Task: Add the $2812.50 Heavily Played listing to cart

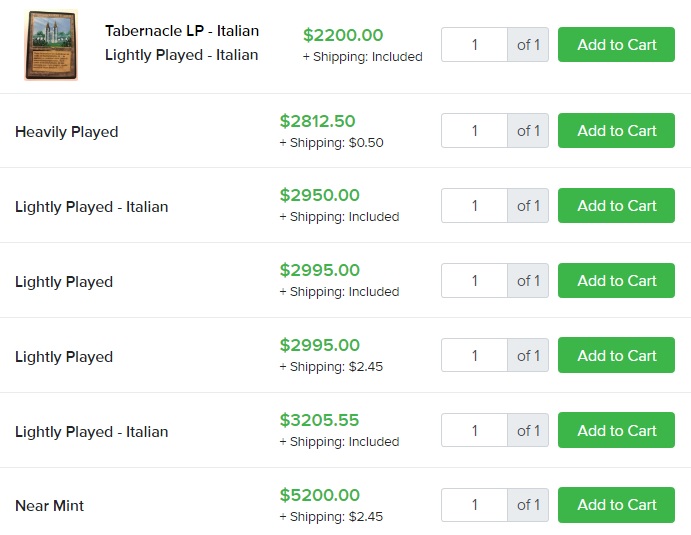Action: pos(616,131)
